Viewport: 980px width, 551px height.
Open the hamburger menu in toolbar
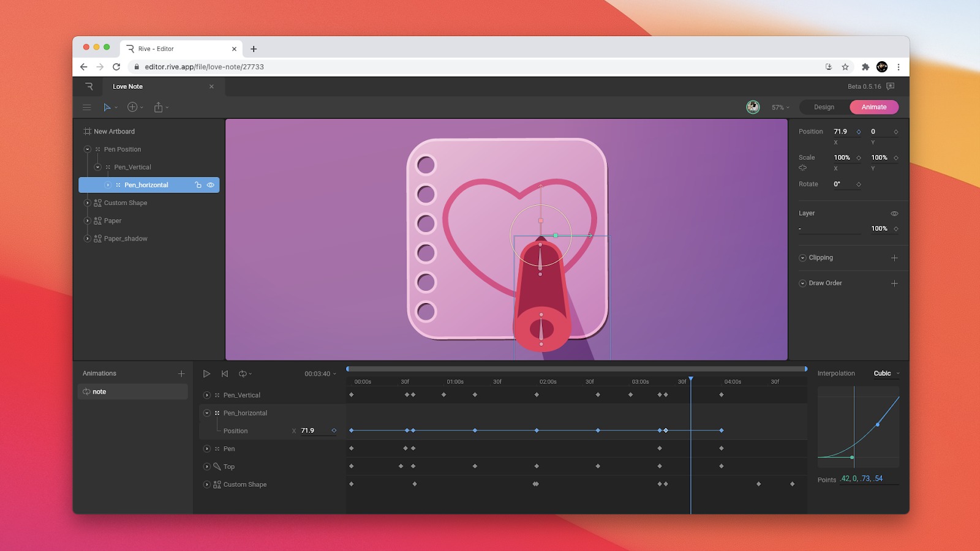pyautogui.click(x=87, y=107)
